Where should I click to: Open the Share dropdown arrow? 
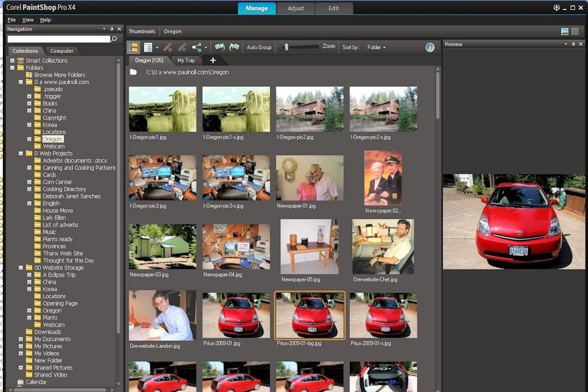(x=206, y=48)
